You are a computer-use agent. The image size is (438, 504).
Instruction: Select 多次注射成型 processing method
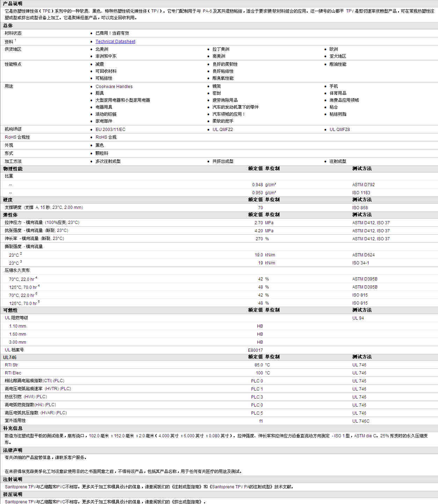pos(108,161)
